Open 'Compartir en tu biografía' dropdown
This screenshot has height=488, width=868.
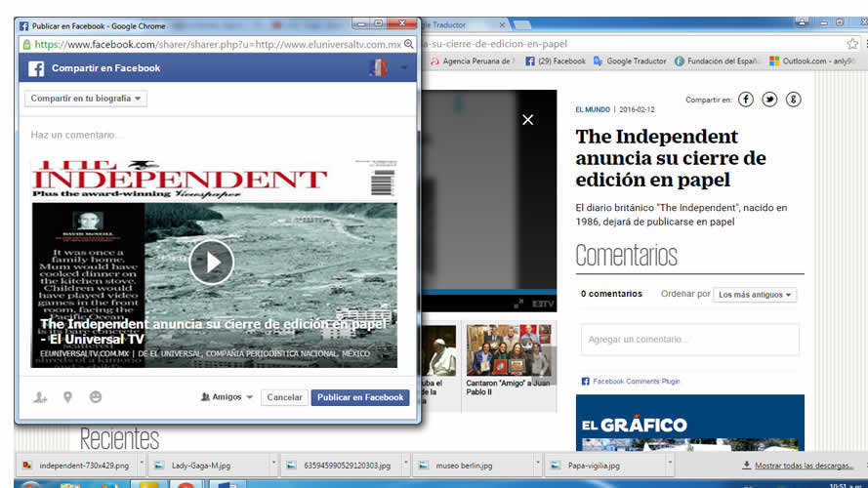[x=86, y=99]
